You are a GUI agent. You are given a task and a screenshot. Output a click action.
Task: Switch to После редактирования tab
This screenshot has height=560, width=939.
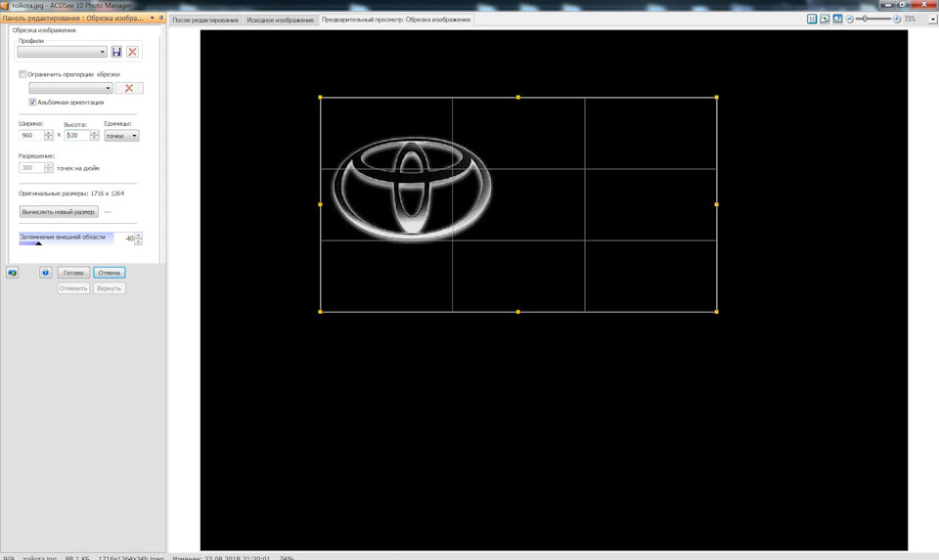(x=205, y=20)
